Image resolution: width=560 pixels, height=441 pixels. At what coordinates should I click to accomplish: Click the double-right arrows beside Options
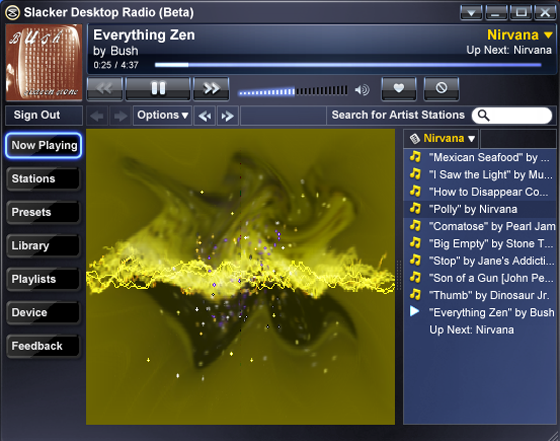228,116
